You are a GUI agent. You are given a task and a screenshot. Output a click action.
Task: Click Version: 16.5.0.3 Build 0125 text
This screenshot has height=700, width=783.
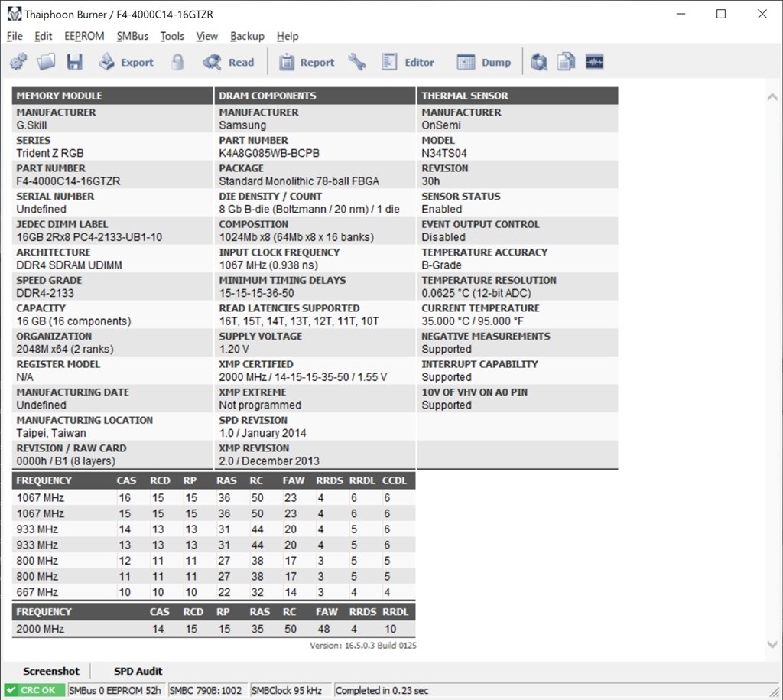click(x=363, y=646)
